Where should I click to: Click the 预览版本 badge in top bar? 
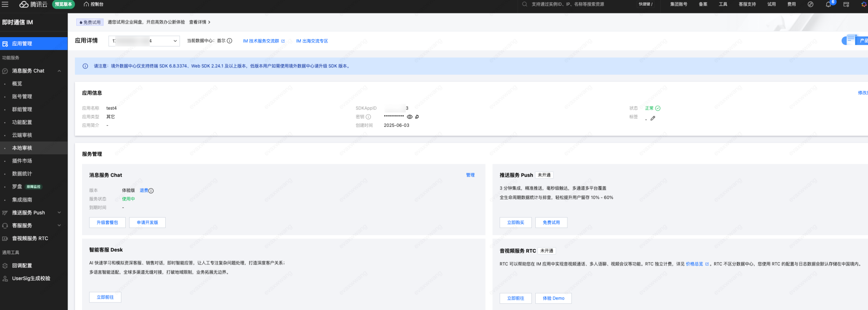[x=63, y=4]
